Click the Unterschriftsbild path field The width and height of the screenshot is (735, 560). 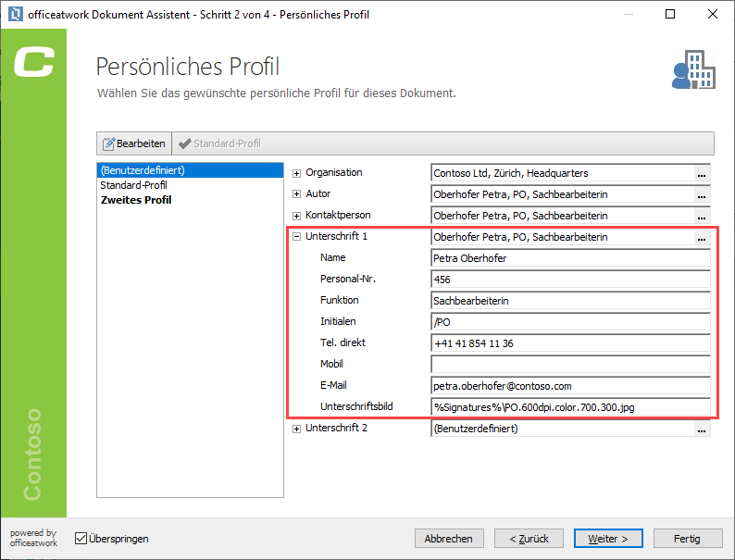click(x=570, y=407)
